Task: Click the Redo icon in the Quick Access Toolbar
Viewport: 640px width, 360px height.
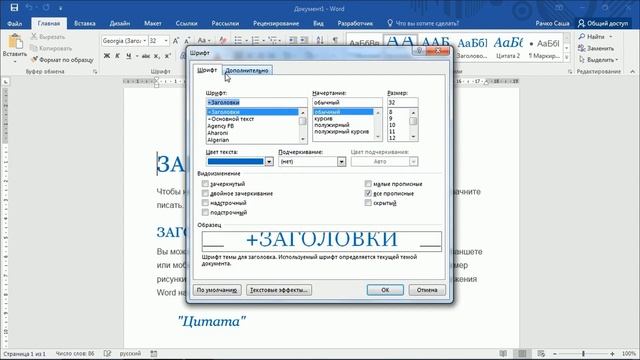Action: coord(46,8)
